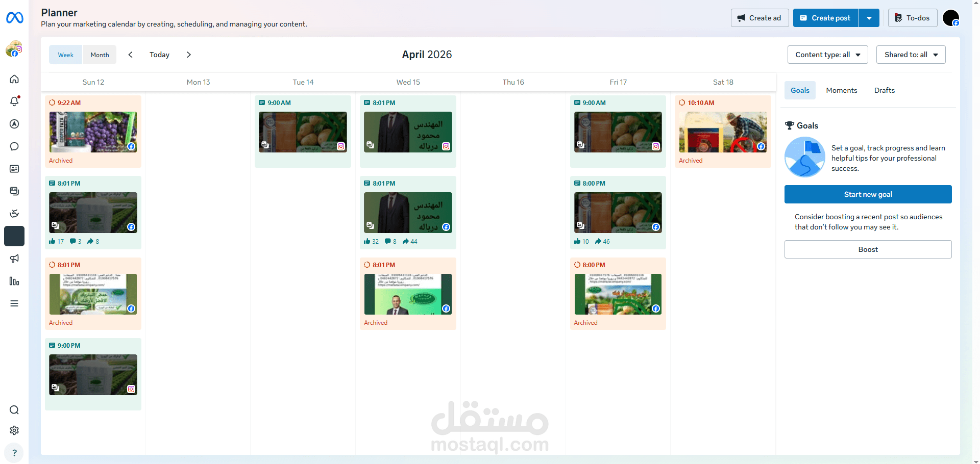Click the Meta logo in the sidebar
Image resolution: width=980 pixels, height=464 pixels.
click(x=14, y=18)
